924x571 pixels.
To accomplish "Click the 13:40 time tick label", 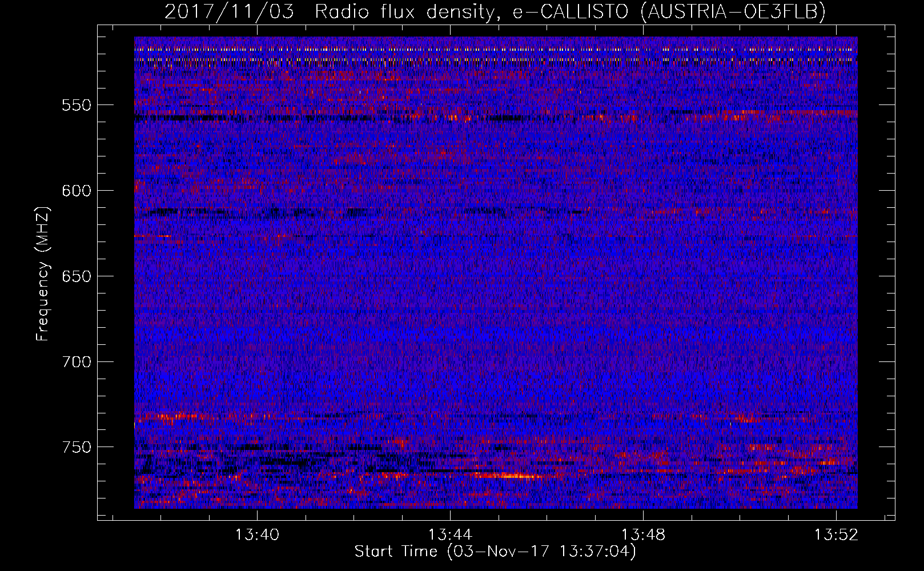I will click(x=257, y=535).
